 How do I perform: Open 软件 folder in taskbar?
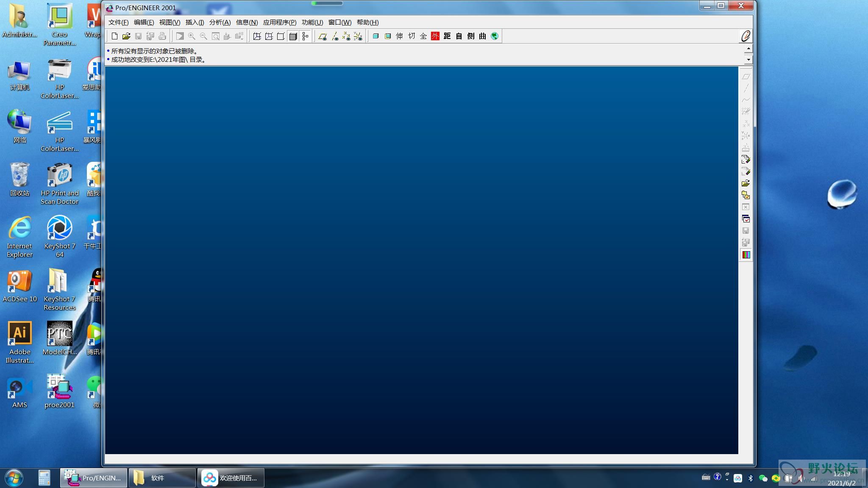(162, 478)
